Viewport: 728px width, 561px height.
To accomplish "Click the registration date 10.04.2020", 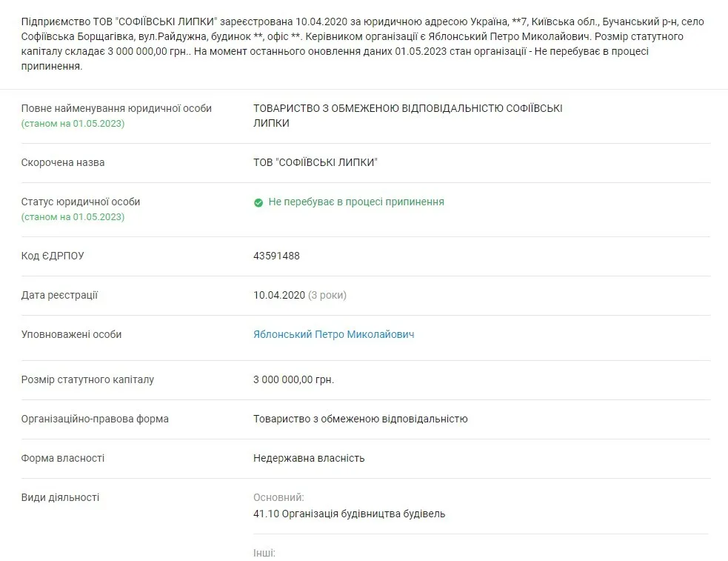I will point(279,296).
